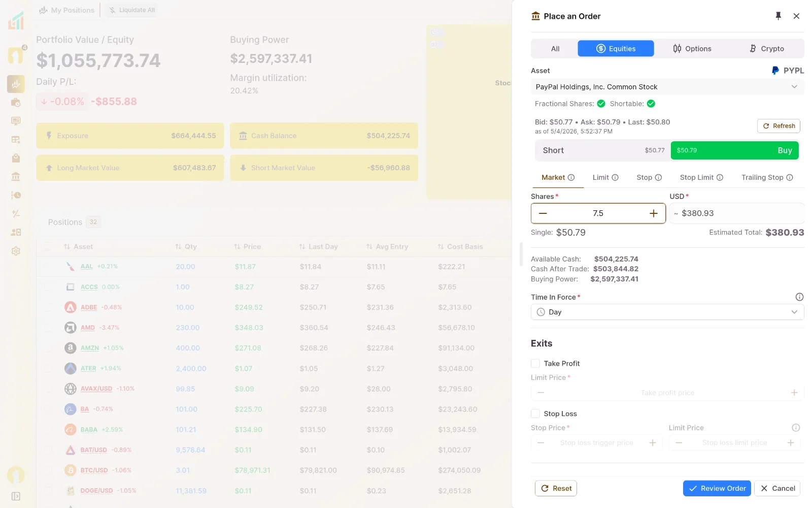This screenshot has height=508, width=812.
Task: Enable the Take Profit checkbox
Action: pos(535,363)
